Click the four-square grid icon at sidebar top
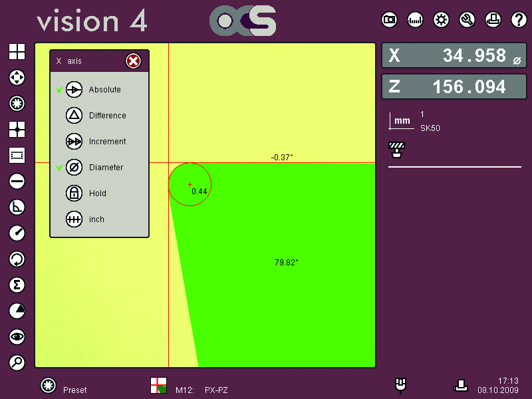The image size is (532, 399). (x=17, y=52)
